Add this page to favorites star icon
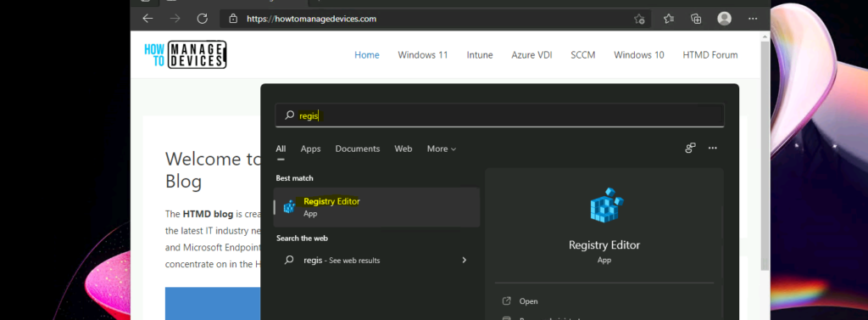Image resolution: width=868 pixels, height=320 pixels. point(639,19)
